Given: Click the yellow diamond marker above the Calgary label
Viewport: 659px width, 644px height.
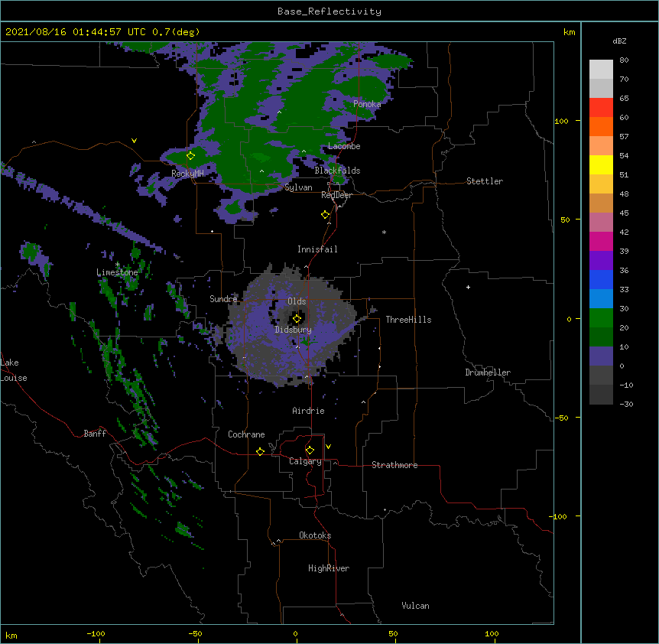Looking at the screenshot, I should pos(310,450).
